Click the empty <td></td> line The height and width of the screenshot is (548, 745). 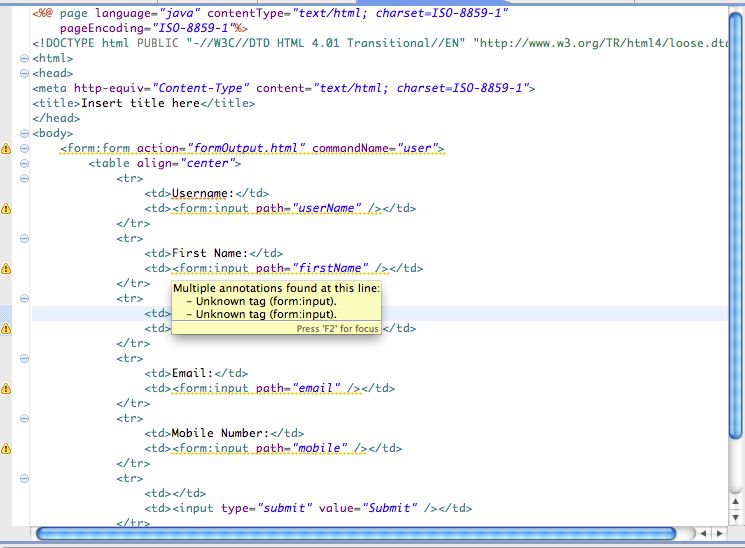click(175, 493)
